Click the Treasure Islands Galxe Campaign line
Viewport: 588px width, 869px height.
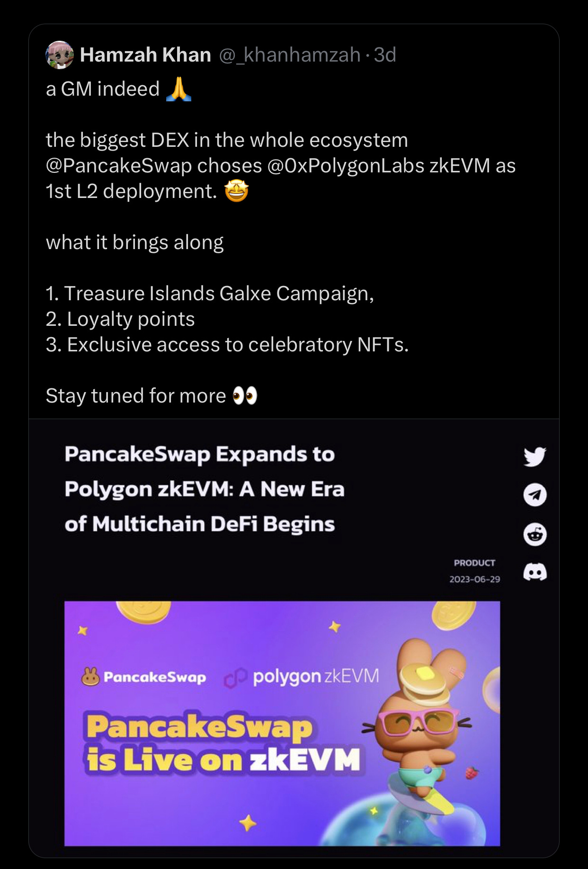click(210, 294)
